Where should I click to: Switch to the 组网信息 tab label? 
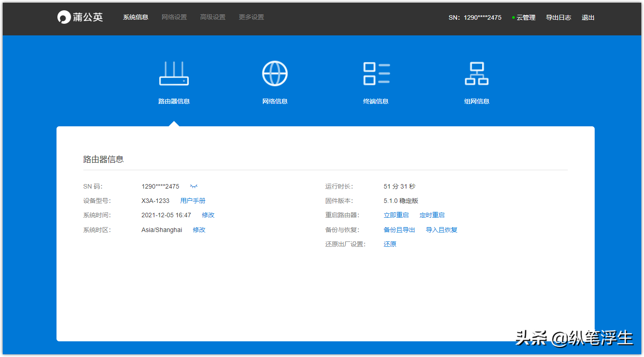click(x=477, y=101)
